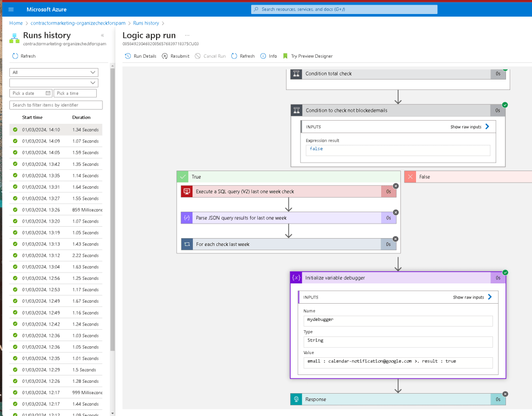The width and height of the screenshot is (532, 416).
Task: Click the Resubmit play icon
Action: [x=165, y=56]
